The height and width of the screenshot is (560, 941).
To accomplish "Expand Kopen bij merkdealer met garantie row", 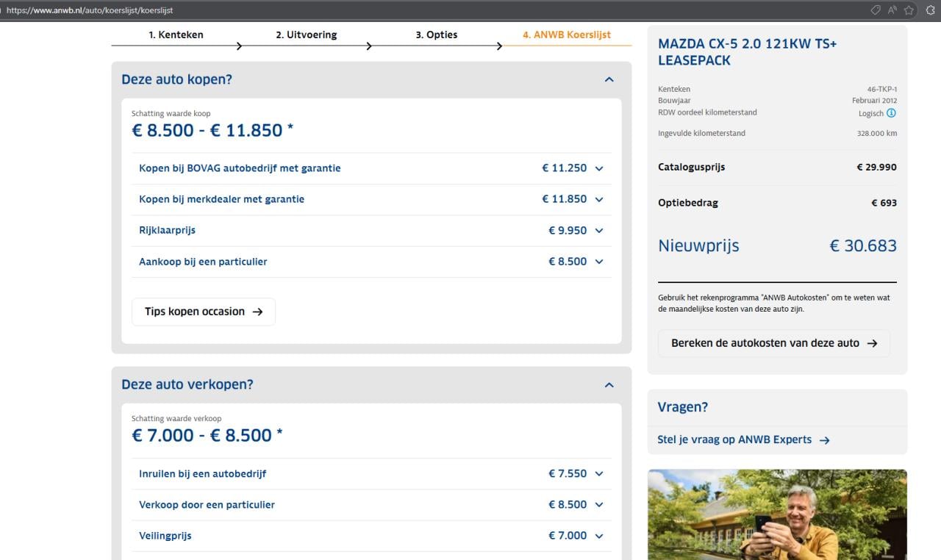I will coord(598,199).
